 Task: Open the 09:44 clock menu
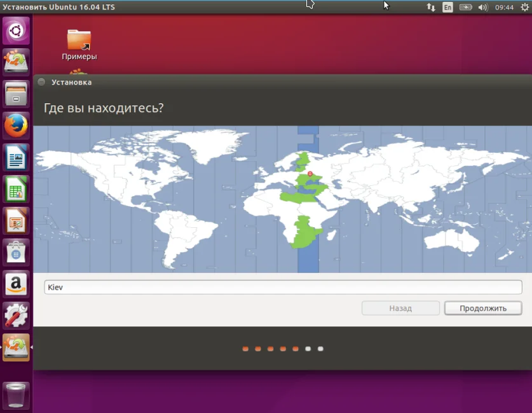[x=504, y=7]
